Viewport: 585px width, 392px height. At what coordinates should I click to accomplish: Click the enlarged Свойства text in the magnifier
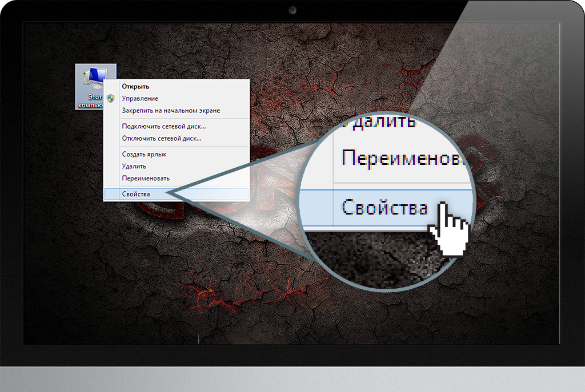click(384, 207)
